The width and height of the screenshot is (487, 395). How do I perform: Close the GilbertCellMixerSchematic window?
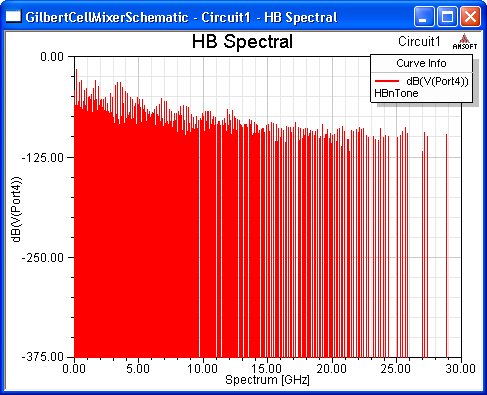(x=470, y=17)
